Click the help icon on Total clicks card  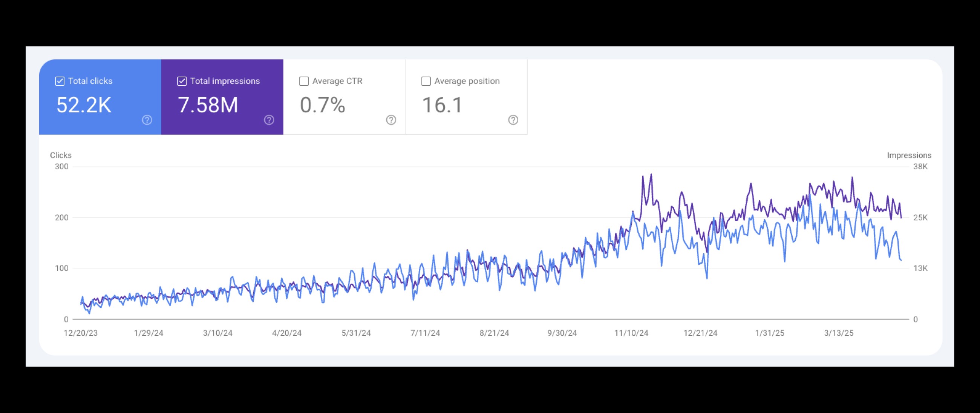point(147,120)
